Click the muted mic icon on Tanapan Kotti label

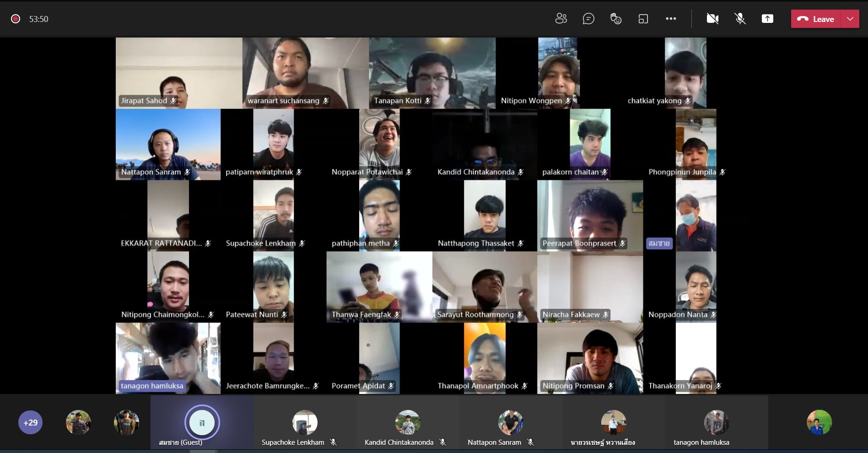tap(428, 101)
